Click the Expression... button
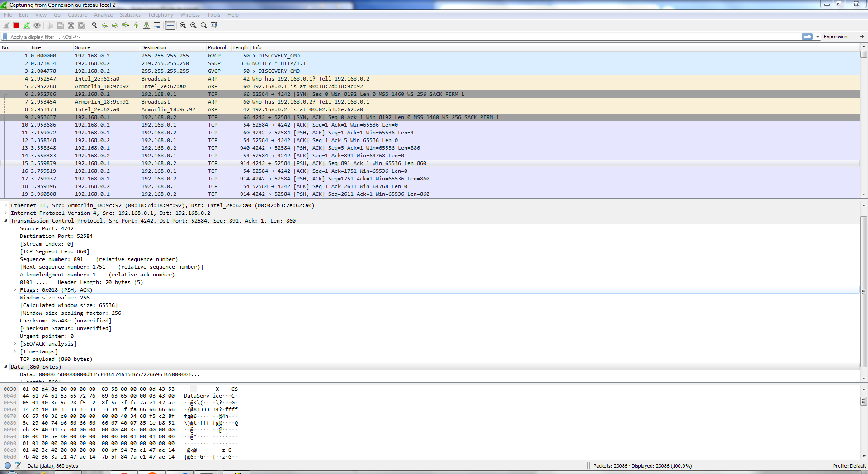868x474 pixels. pos(837,37)
